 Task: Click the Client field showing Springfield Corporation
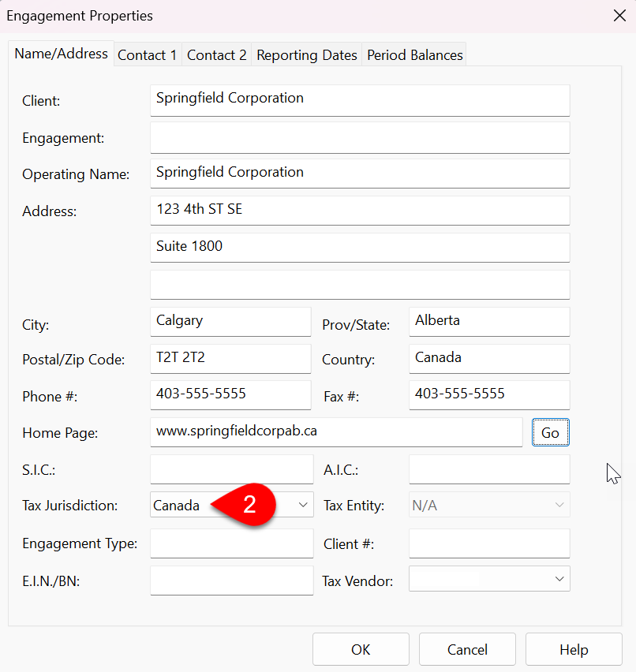359,100
